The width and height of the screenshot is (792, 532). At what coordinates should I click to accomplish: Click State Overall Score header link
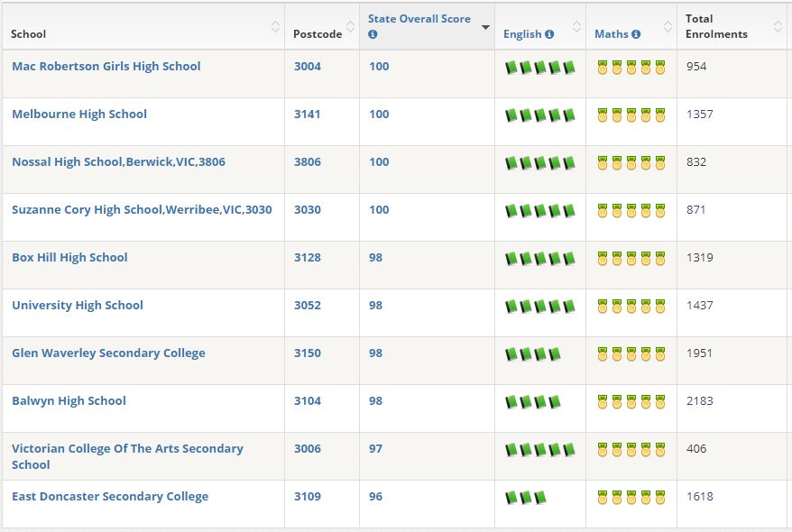click(x=419, y=19)
